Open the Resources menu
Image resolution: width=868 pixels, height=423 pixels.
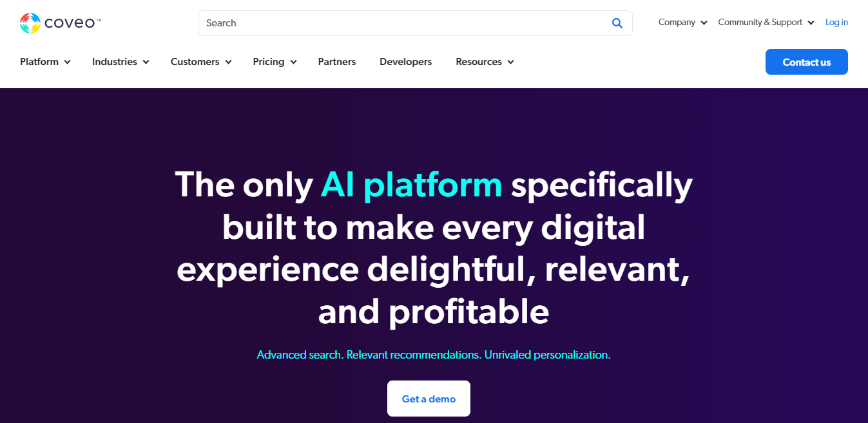click(x=479, y=62)
